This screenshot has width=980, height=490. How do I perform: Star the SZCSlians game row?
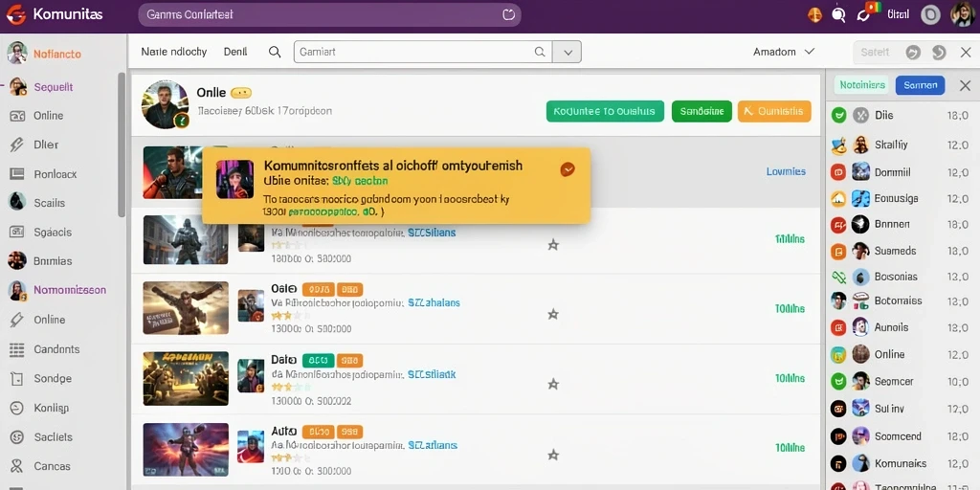553,244
